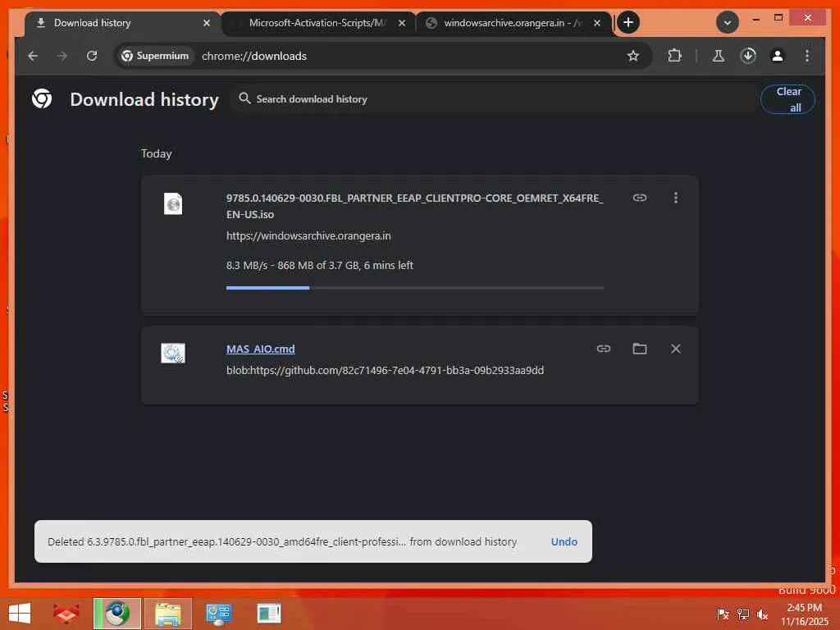Image resolution: width=840 pixels, height=630 pixels.
Task: Copy download link for MAS_AIO.cmd
Action: click(604, 349)
